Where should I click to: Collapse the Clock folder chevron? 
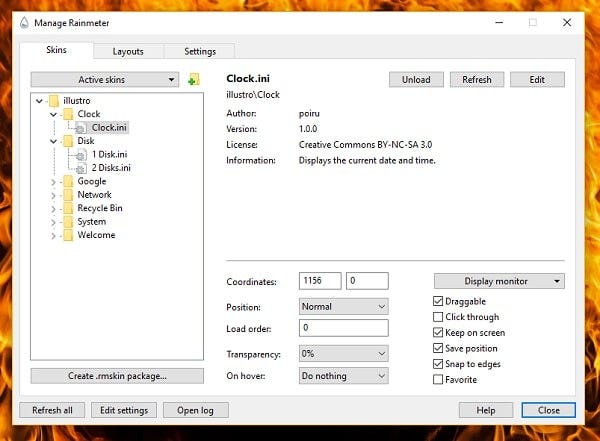pyautogui.click(x=53, y=114)
